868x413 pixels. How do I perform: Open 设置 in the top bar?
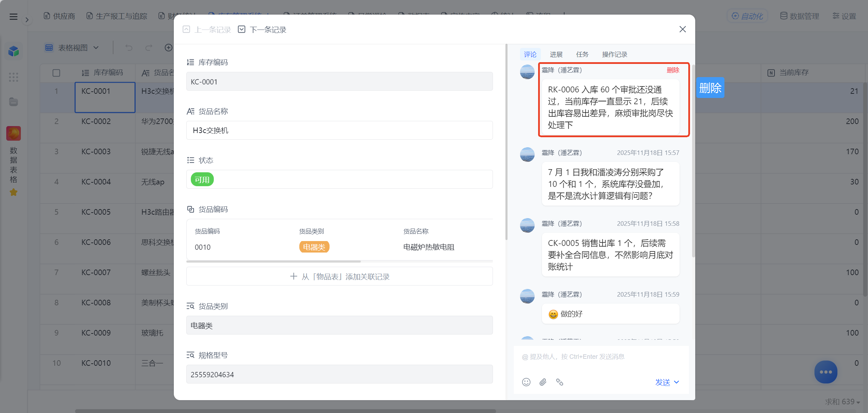(844, 16)
